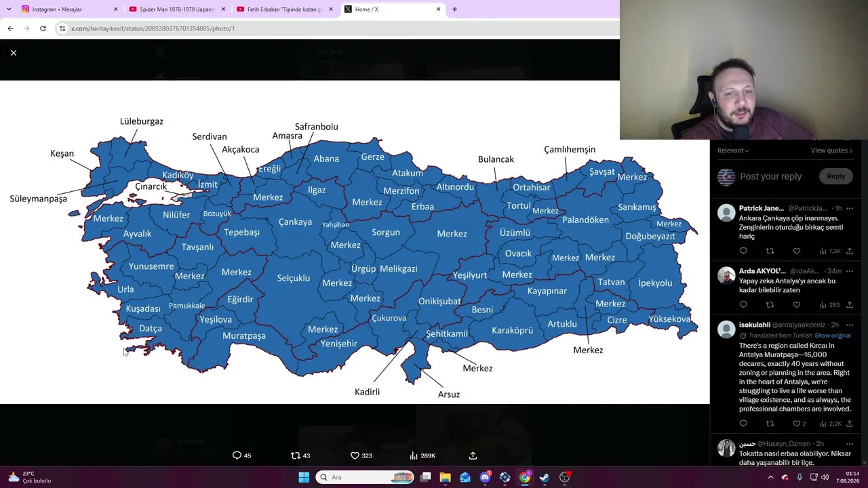Share isakulahli's comment
Image resolution: width=868 pixels, height=488 pixels.
[849, 424]
